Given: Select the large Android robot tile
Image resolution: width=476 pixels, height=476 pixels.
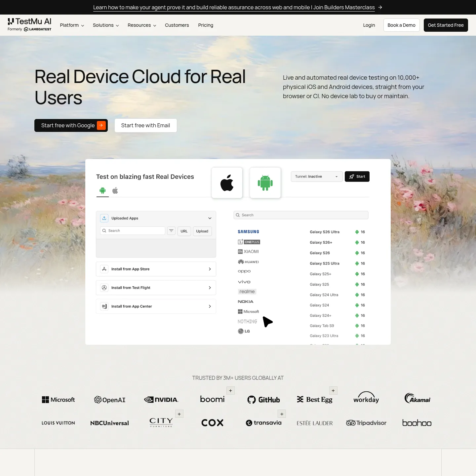Looking at the screenshot, I should tap(265, 183).
